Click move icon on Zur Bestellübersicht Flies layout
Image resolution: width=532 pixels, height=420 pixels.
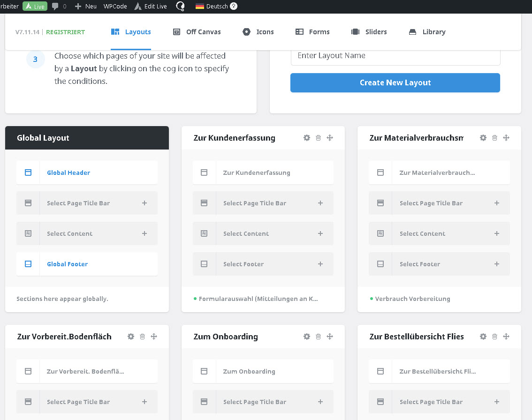(x=506, y=336)
